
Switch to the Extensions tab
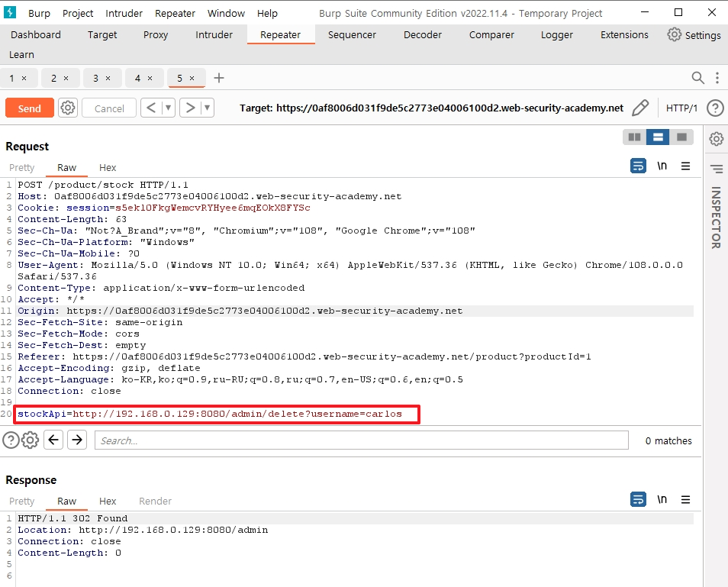tap(624, 35)
